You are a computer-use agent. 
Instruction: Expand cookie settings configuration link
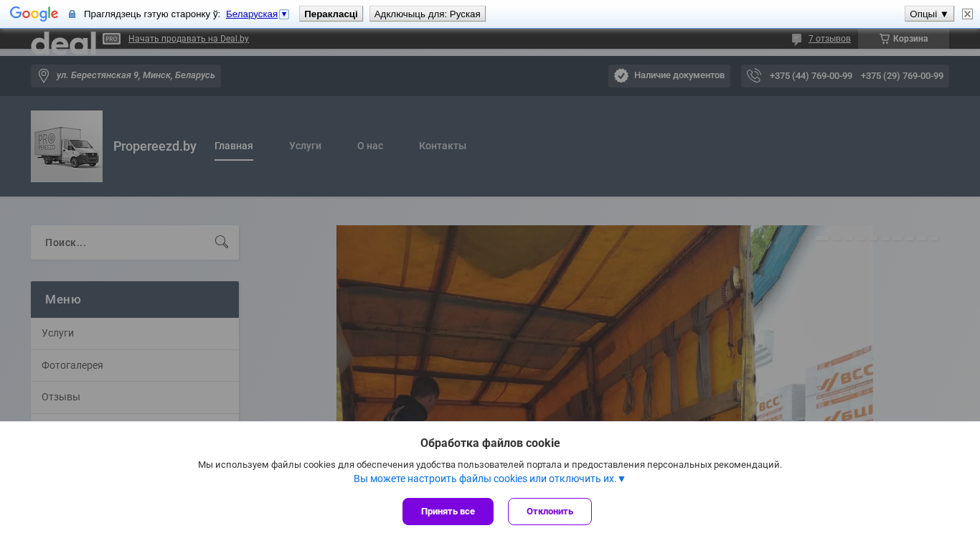[489, 479]
